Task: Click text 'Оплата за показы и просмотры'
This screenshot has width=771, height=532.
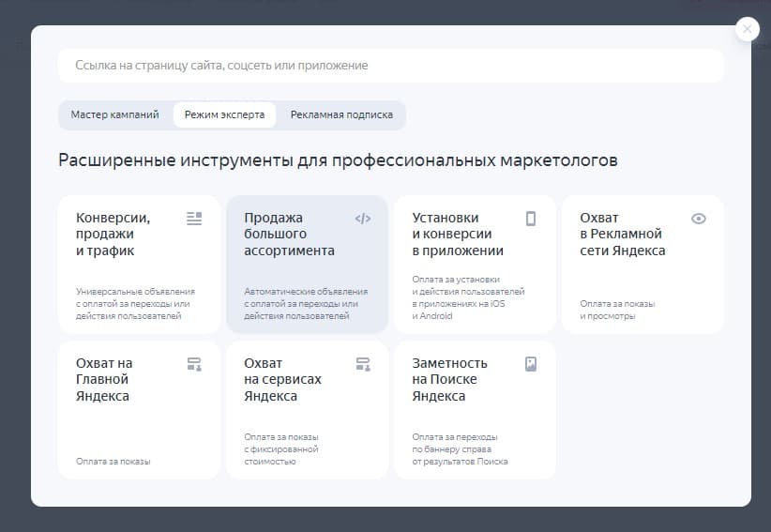Action: [x=617, y=310]
